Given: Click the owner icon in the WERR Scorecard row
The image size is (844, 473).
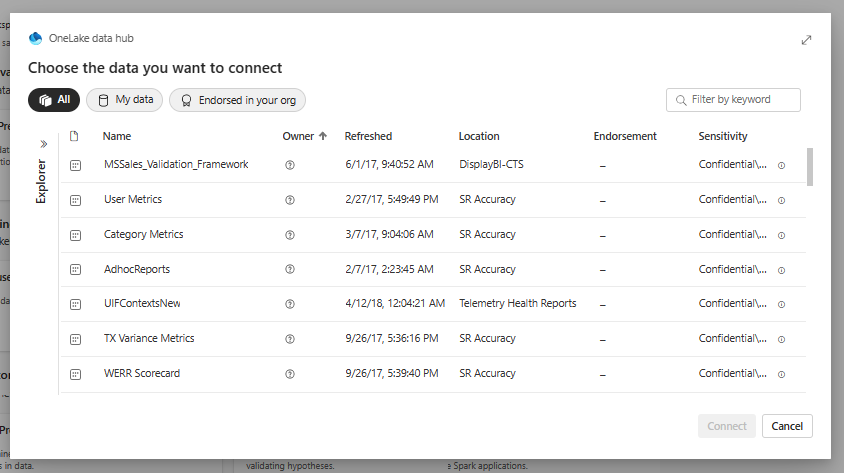Looking at the screenshot, I should tap(290, 374).
